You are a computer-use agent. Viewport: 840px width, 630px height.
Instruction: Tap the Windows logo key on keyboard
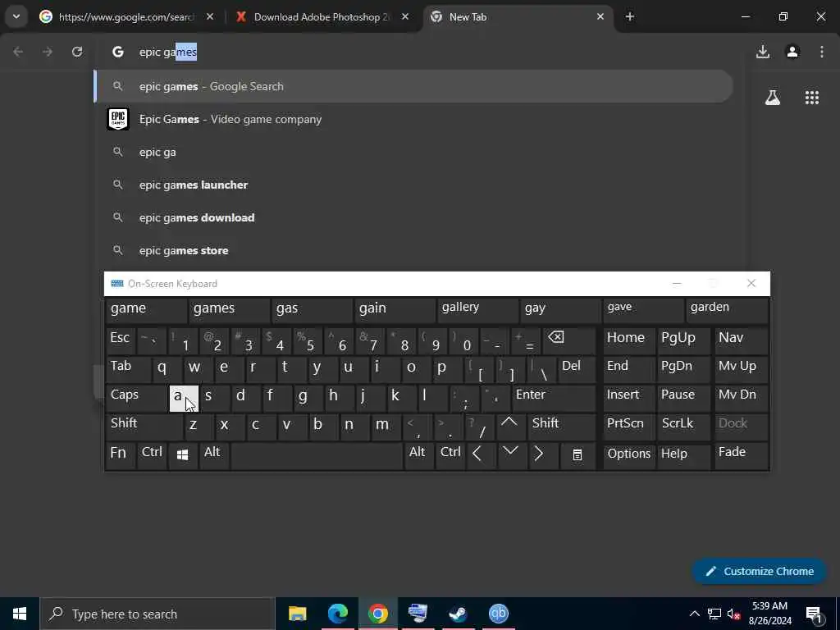(x=183, y=455)
